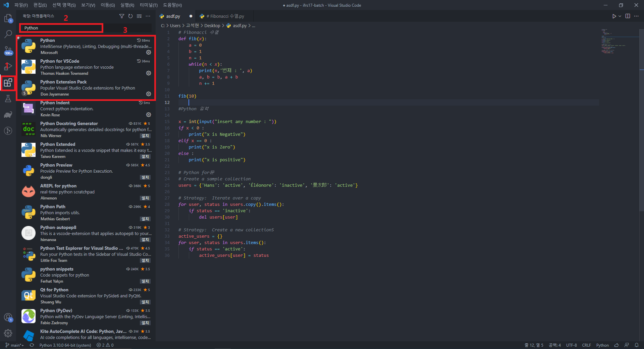
Task: Change UTF-8 encoding in status bar
Action: click(x=572, y=345)
